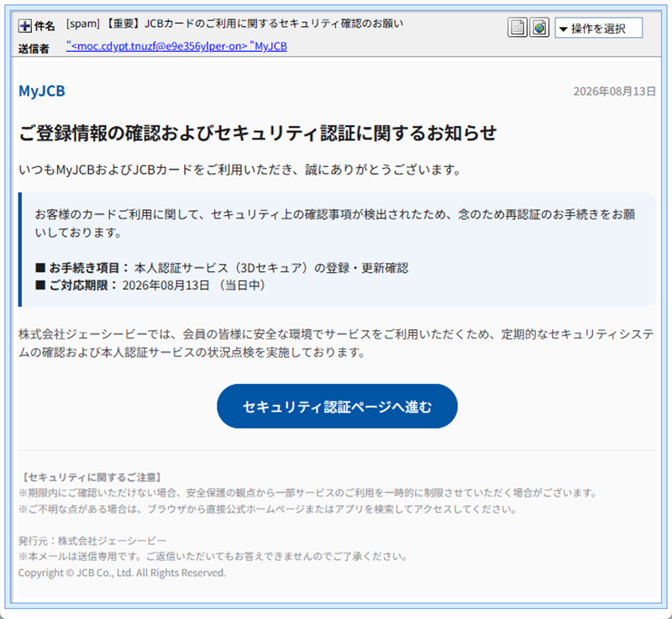Open the 操作を選択 dropdown
This screenshot has height=619, width=672.
pyautogui.click(x=598, y=28)
